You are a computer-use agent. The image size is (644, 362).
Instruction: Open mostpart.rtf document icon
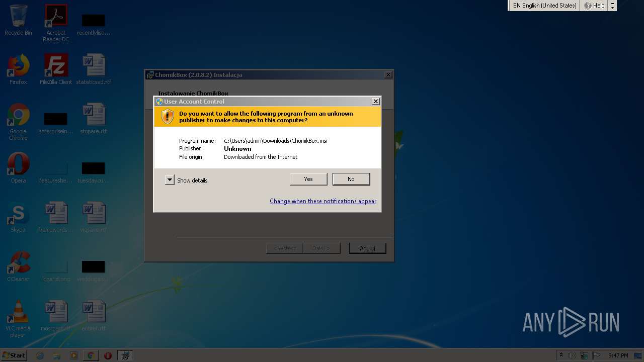pos(56,316)
